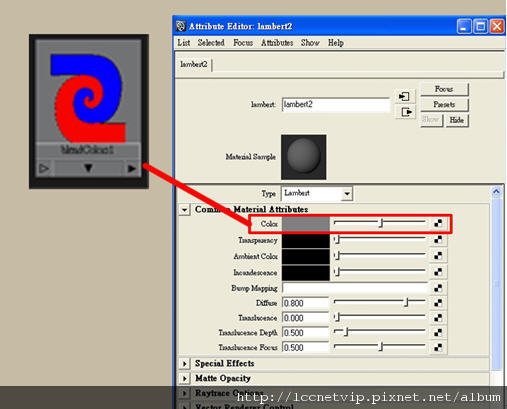This screenshot has height=409, width=507.
Task: Open map for Ambient Color attribute
Action: coord(438,256)
